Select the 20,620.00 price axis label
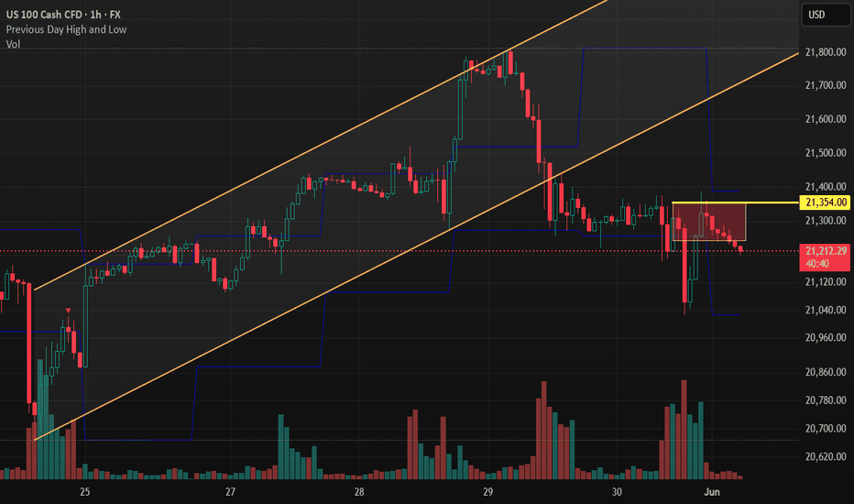 tap(826, 456)
